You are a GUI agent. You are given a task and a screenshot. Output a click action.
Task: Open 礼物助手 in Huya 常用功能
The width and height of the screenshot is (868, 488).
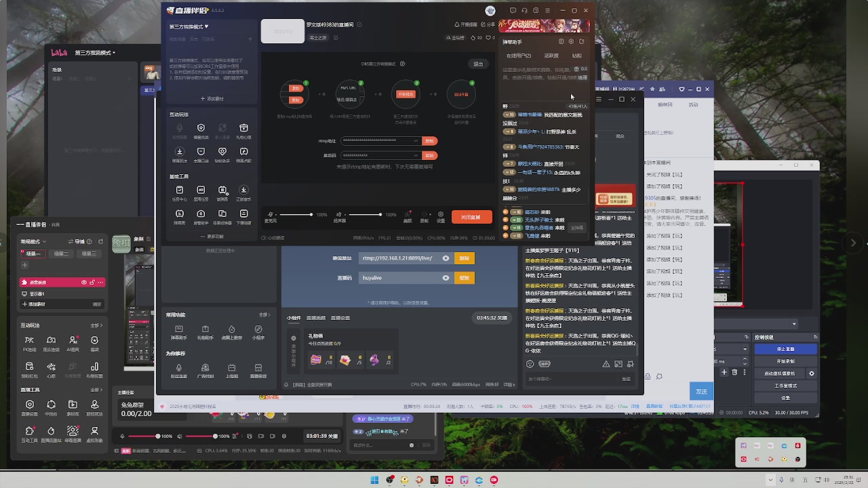click(x=205, y=332)
